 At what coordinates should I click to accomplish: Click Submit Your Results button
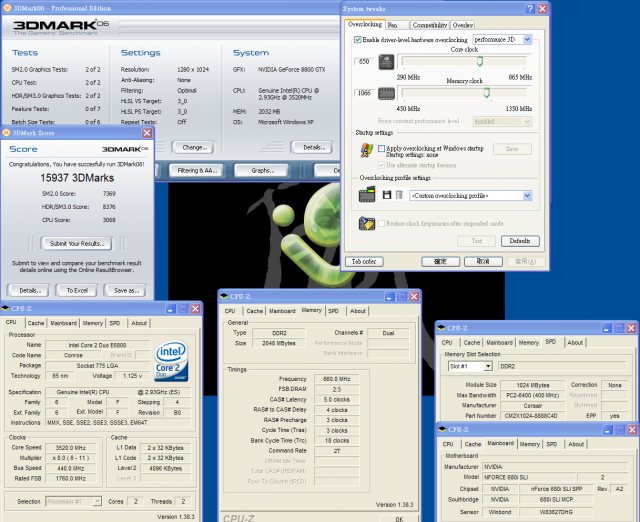pos(77,244)
